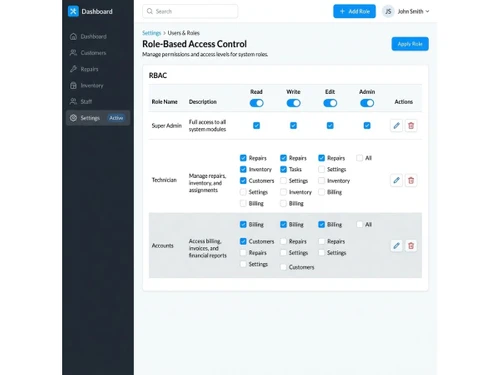Click the Accounts role name
The width and height of the screenshot is (500, 375).
[163, 246]
